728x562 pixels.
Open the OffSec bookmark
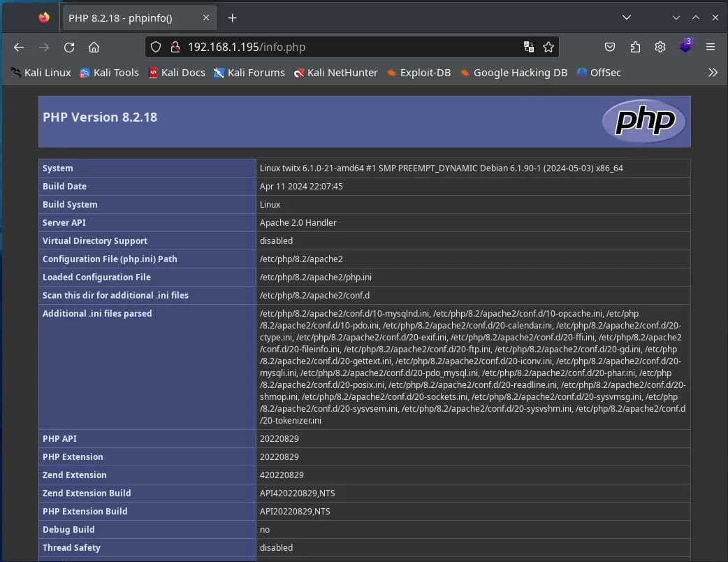(x=599, y=73)
